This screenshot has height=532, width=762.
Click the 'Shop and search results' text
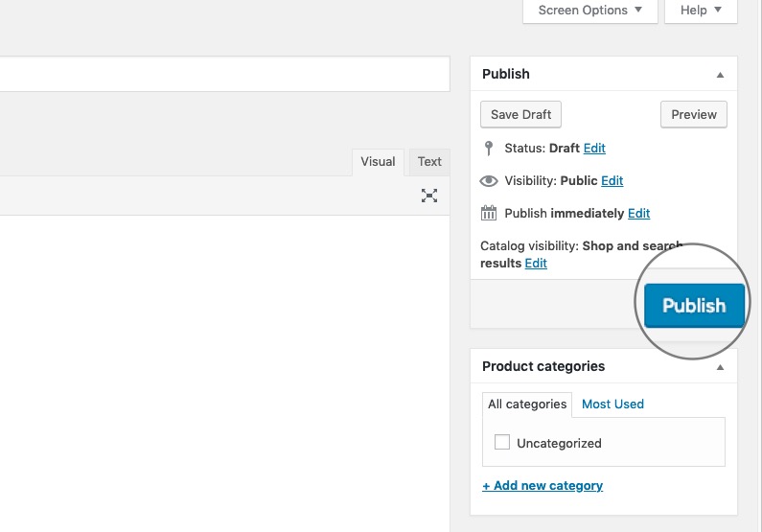coord(582,255)
